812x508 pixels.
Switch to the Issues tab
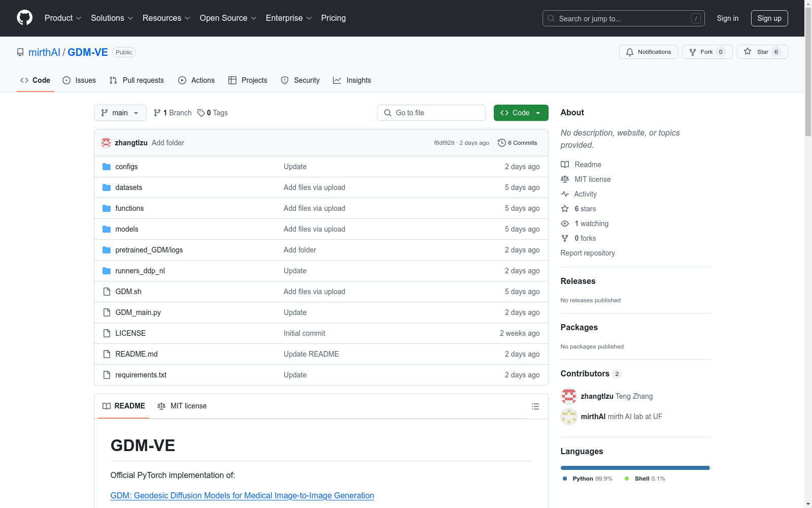(79, 80)
